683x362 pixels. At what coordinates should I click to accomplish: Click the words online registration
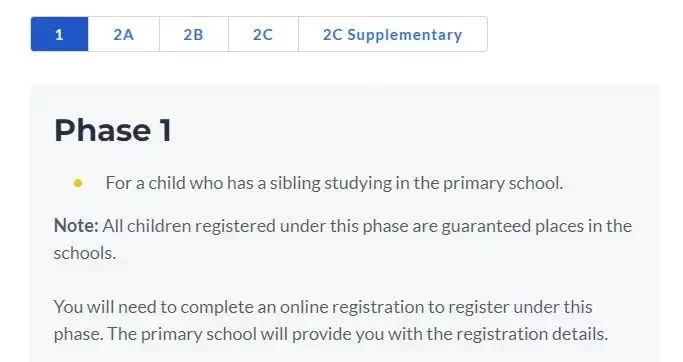(351, 308)
